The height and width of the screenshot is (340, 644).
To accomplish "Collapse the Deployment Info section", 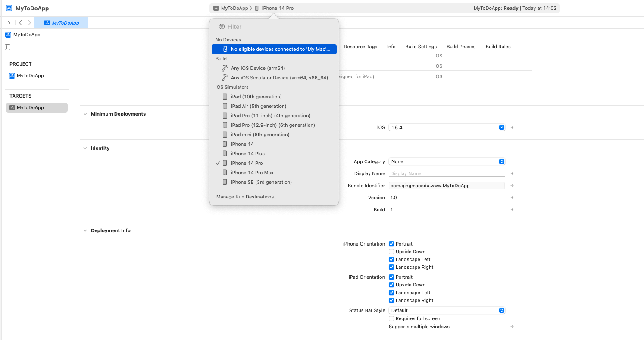I will [x=85, y=230].
